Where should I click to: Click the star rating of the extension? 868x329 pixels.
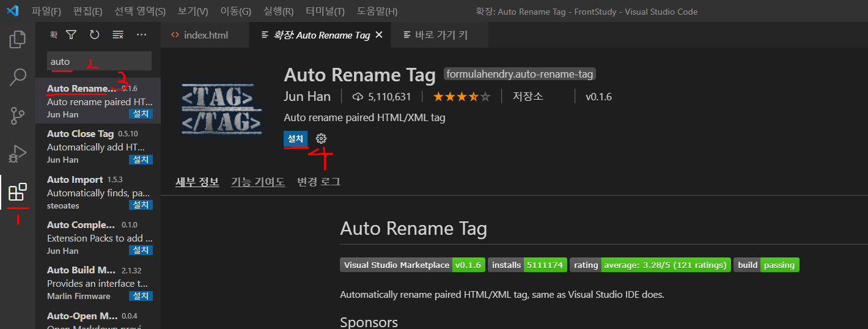(462, 97)
